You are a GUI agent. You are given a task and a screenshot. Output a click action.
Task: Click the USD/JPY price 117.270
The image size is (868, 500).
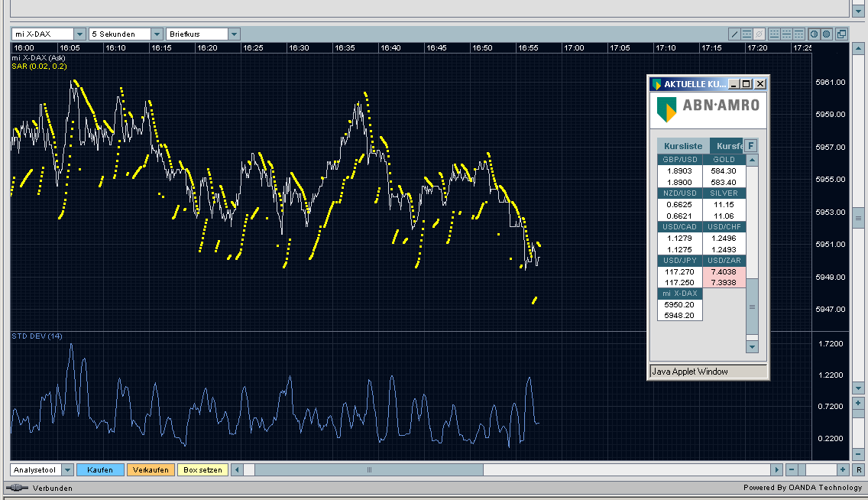pos(679,272)
